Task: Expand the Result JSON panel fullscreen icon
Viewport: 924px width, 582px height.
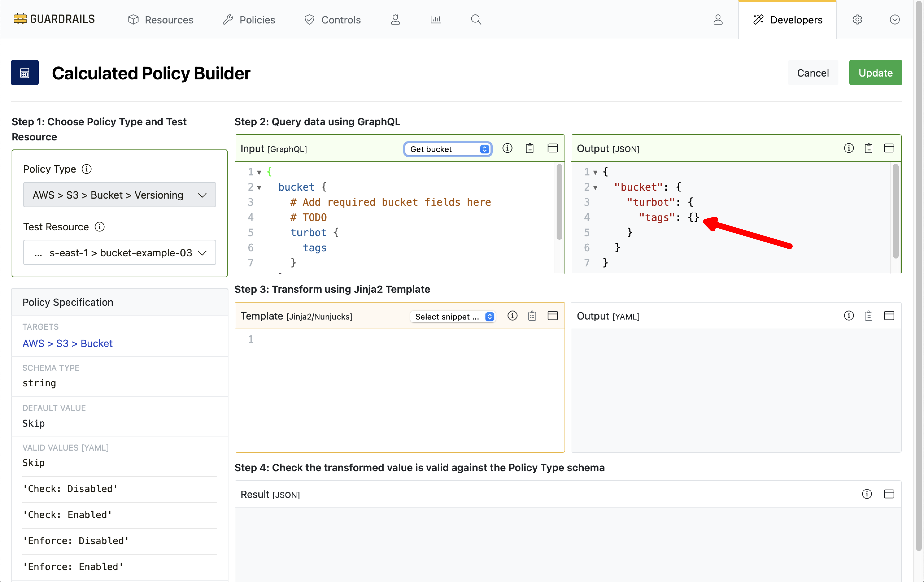Action: [889, 494]
